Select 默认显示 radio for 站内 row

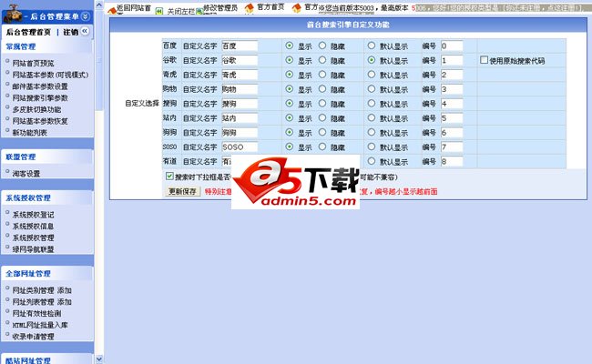(x=371, y=117)
